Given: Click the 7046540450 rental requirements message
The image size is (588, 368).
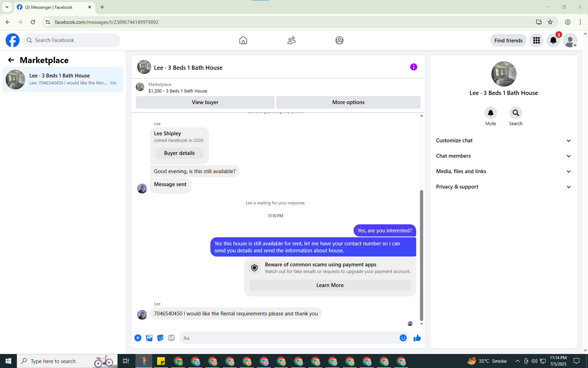Looking at the screenshot, I should pyautogui.click(x=236, y=314).
